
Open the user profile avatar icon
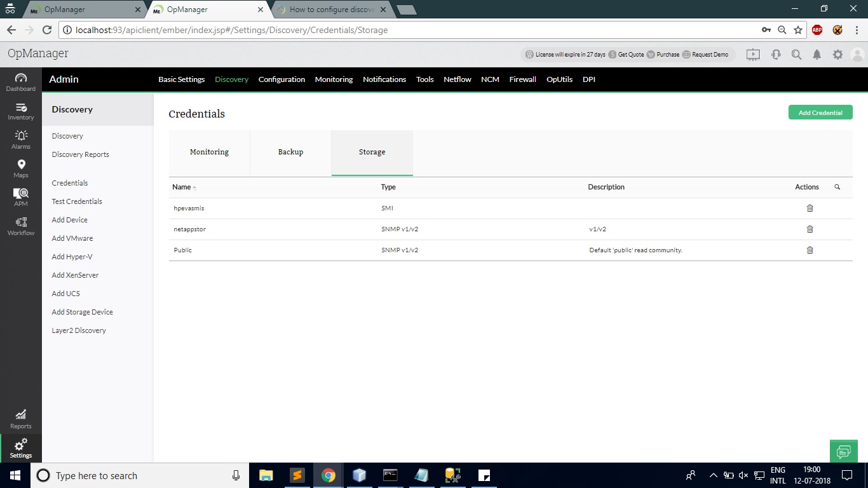858,55
